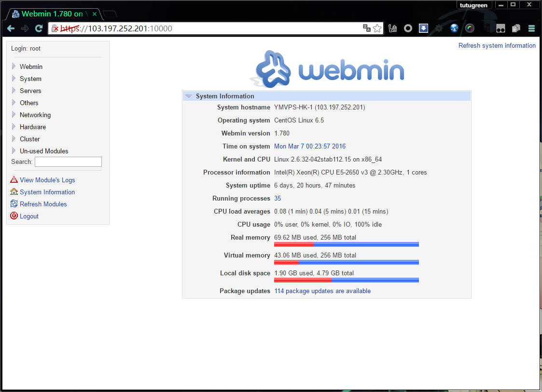Click the CentOS Linux 6.5 value

299,121
